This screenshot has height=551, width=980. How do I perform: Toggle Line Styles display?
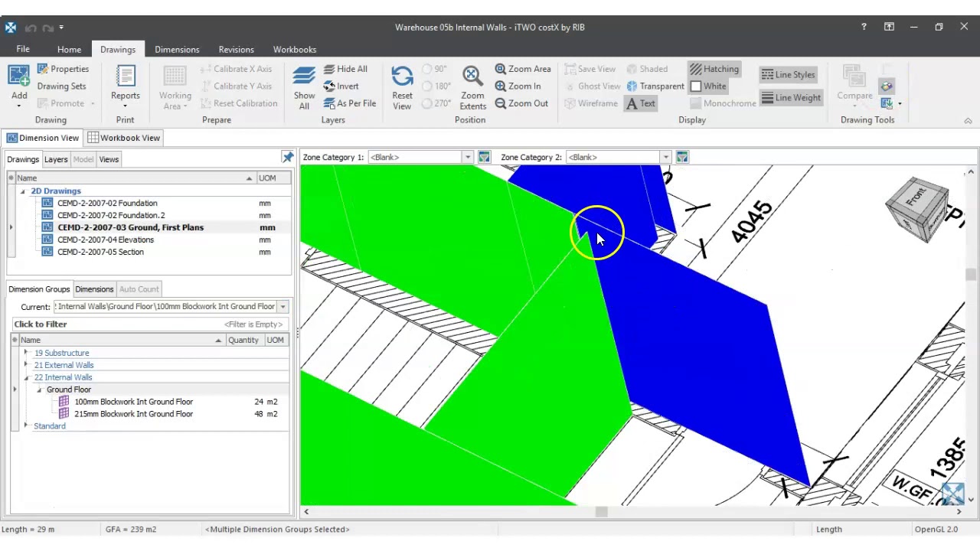click(x=788, y=74)
